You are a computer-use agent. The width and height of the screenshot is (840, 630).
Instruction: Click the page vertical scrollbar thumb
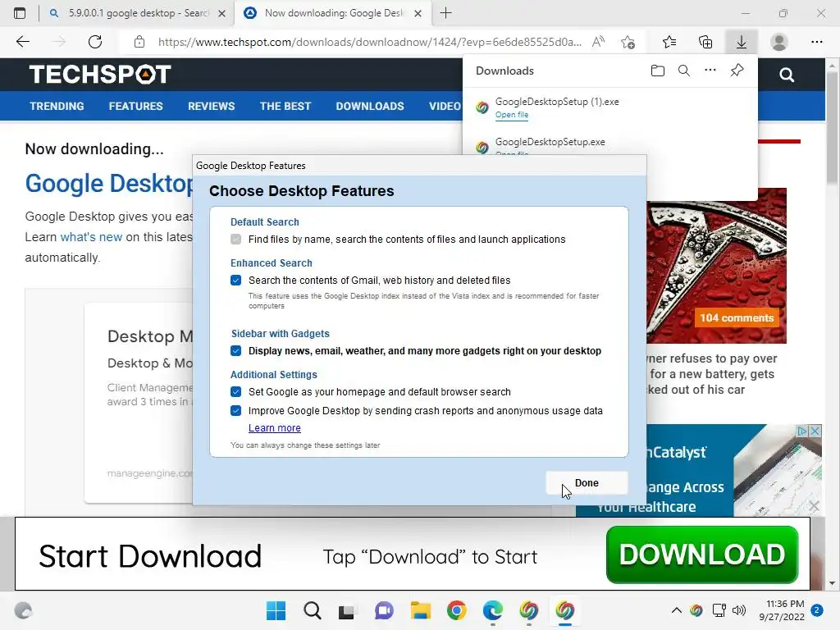coord(832,127)
